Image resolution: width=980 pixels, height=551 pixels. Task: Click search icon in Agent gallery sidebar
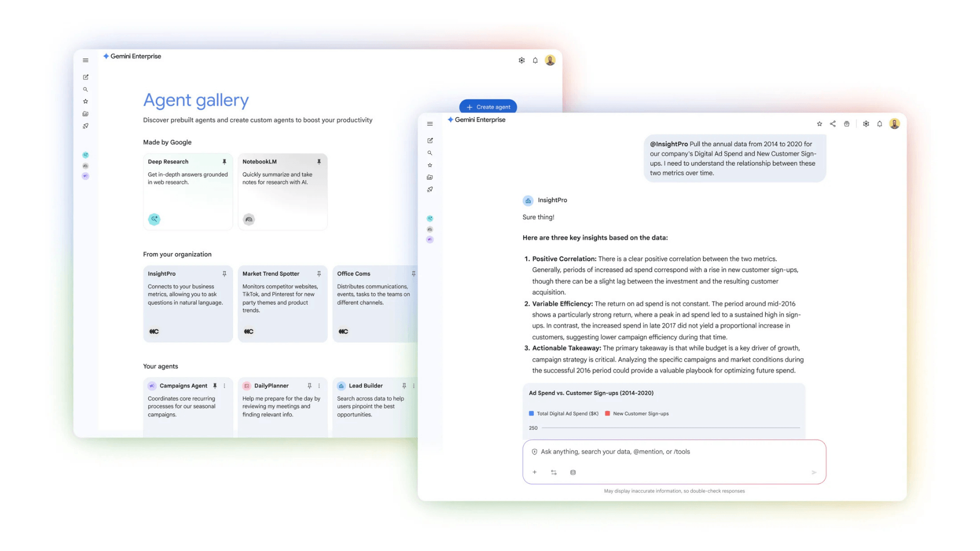[x=86, y=90]
